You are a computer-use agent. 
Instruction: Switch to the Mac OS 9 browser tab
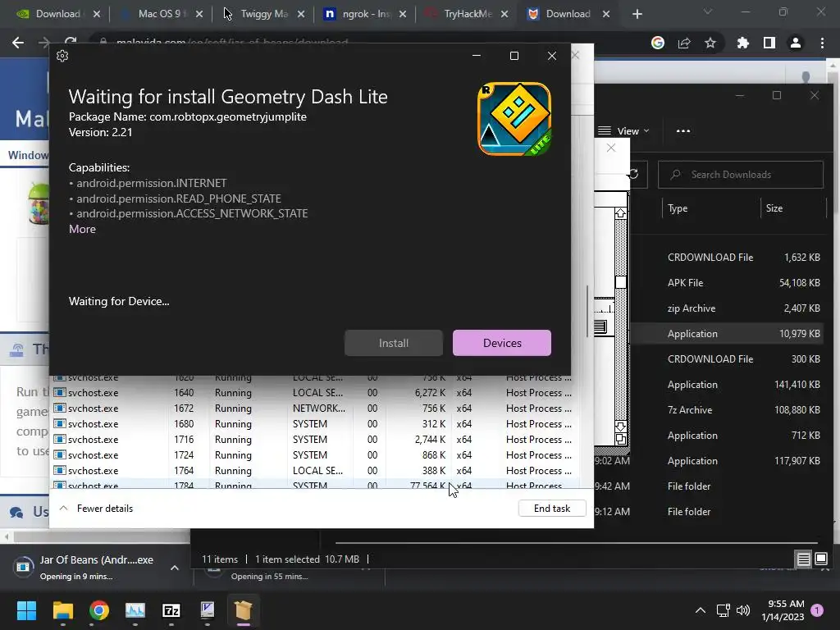click(x=162, y=14)
